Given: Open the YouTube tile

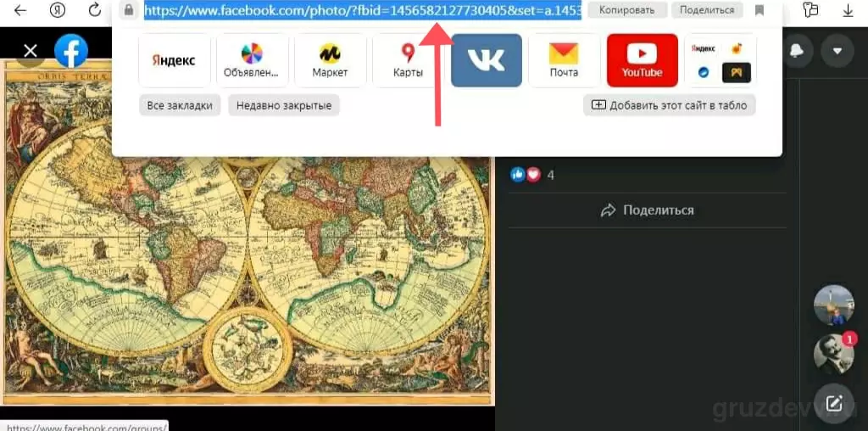Looking at the screenshot, I should pyautogui.click(x=643, y=60).
